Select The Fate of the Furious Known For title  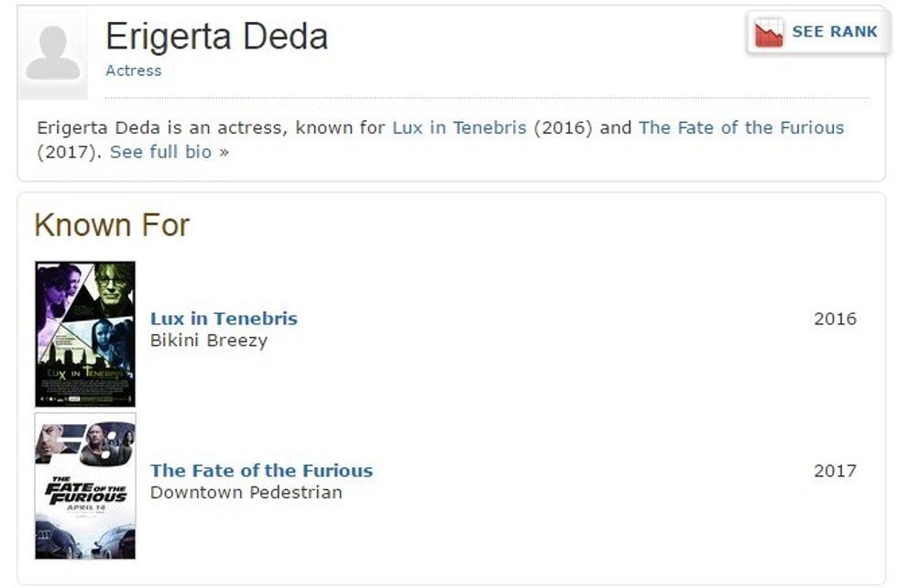[x=261, y=471]
